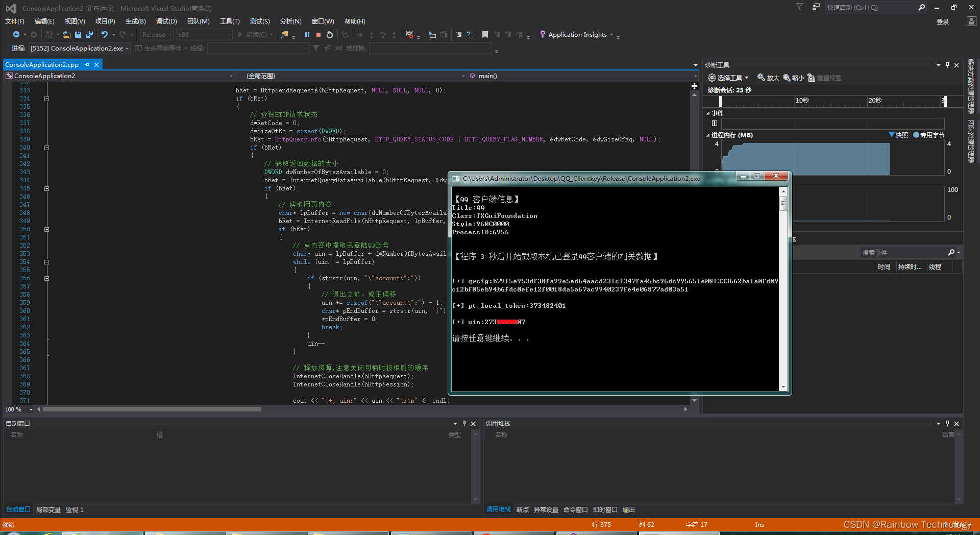
Task: Open the 生成(B) menu
Action: tap(135, 21)
